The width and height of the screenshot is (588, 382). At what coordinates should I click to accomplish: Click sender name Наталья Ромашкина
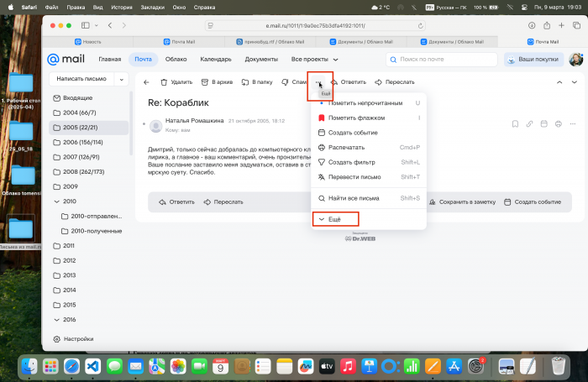pos(194,121)
